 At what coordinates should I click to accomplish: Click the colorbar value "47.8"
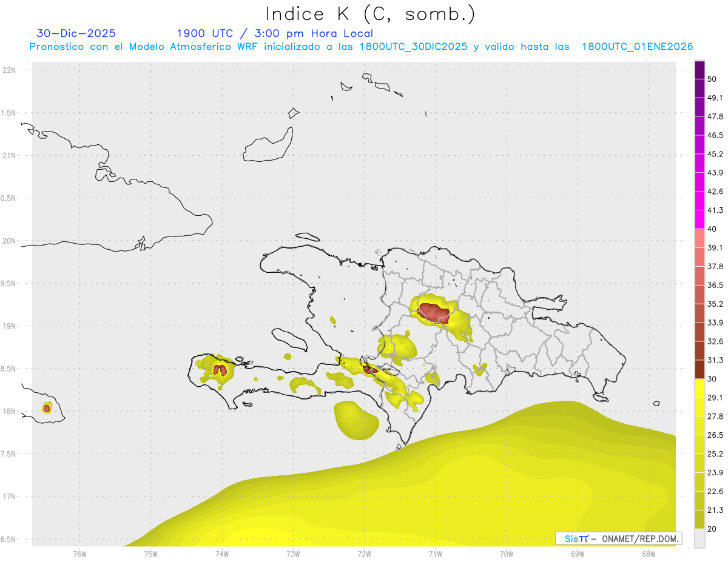pos(715,117)
